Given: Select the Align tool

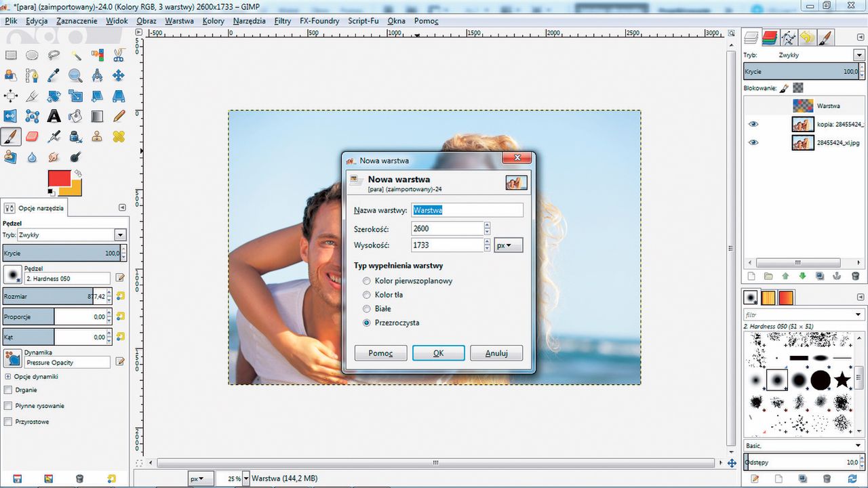Looking at the screenshot, I should coord(10,96).
